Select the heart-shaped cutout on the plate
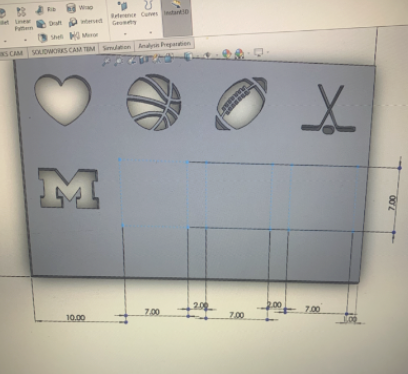 tap(63, 99)
